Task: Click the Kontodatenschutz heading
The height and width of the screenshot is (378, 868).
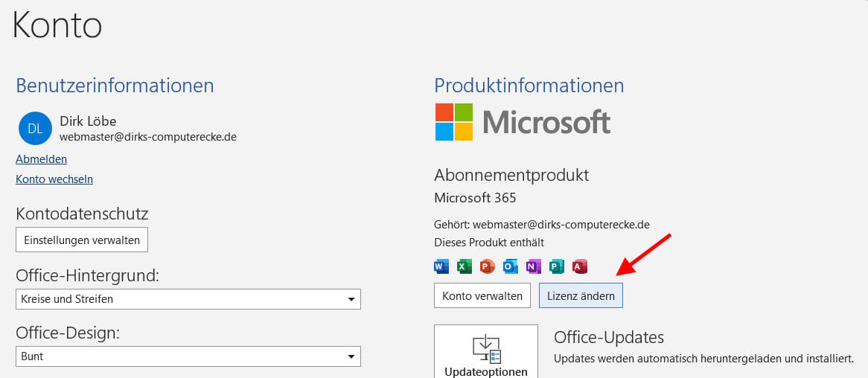Action: 83,214
